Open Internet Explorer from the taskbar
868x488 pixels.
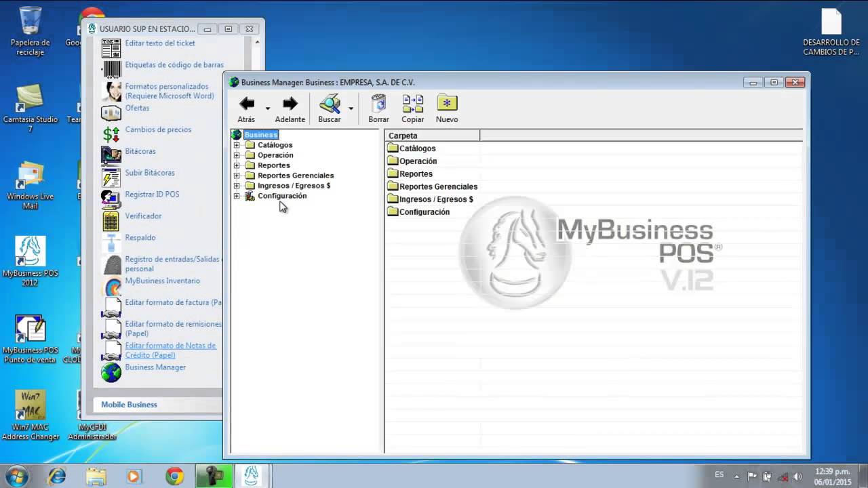click(x=57, y=476)
